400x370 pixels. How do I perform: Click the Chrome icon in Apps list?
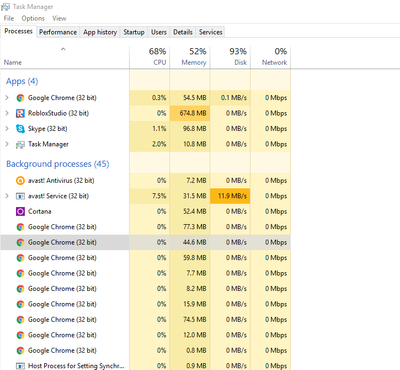click(x=20, y=98)
